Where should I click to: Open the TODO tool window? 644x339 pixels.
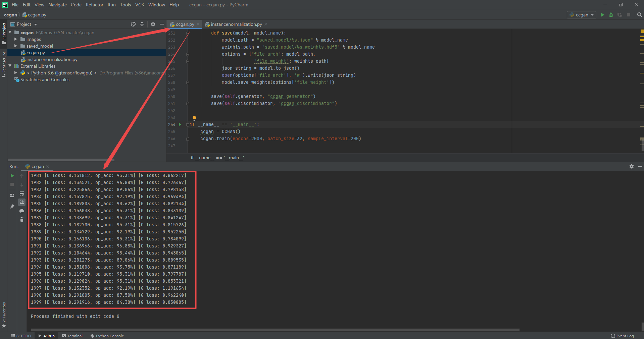(x=21, y=336)
